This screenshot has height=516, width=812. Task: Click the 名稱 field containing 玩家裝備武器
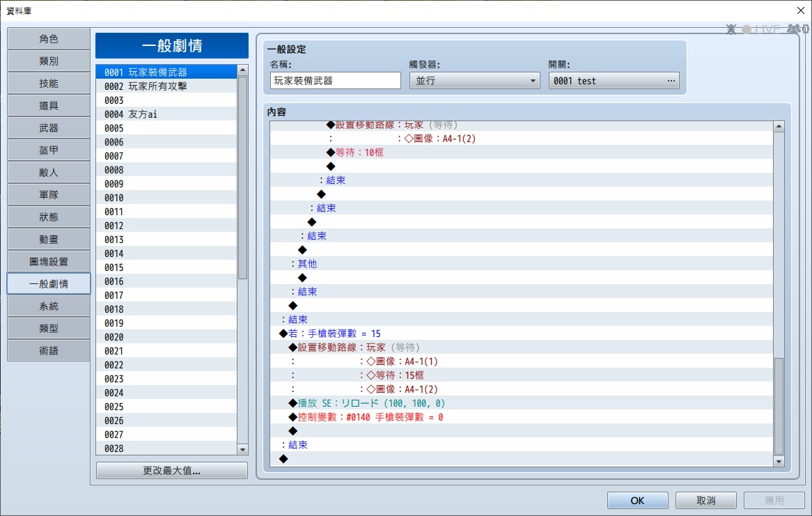(335, 81)
